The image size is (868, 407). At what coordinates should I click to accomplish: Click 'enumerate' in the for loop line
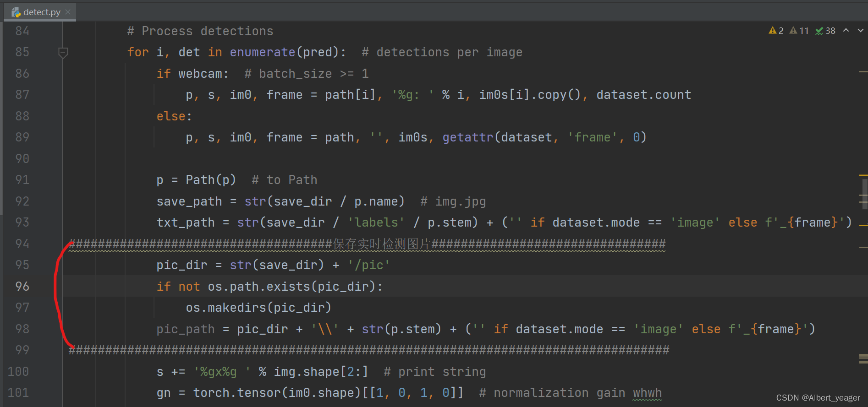(262, 52)
